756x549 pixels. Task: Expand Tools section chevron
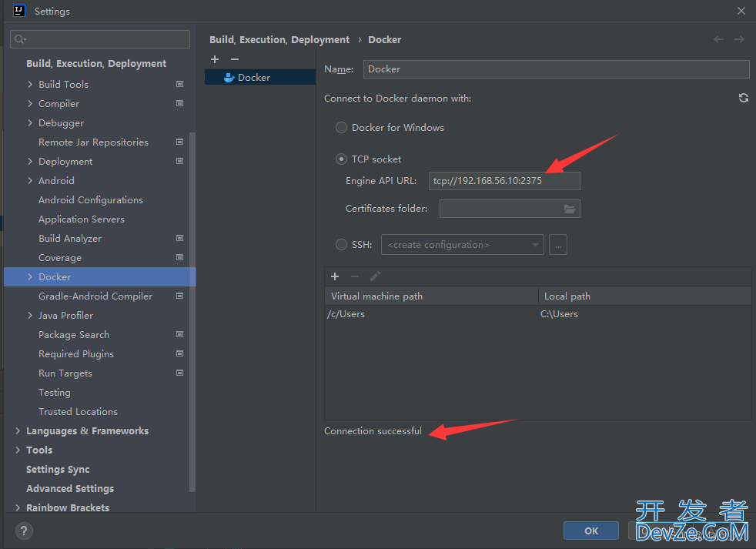point(18,450)
